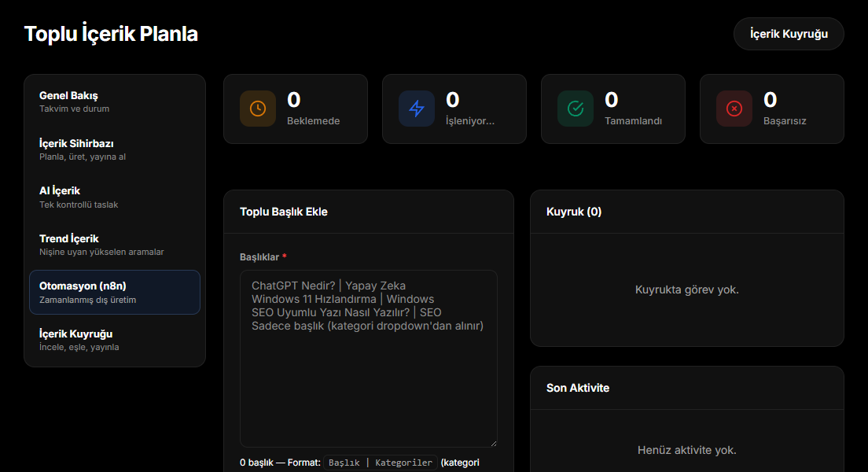Image resolution: width=868 pixels, height=472 pixels.
Task: Click the 0 başlık count text
Action: [256, 463]
